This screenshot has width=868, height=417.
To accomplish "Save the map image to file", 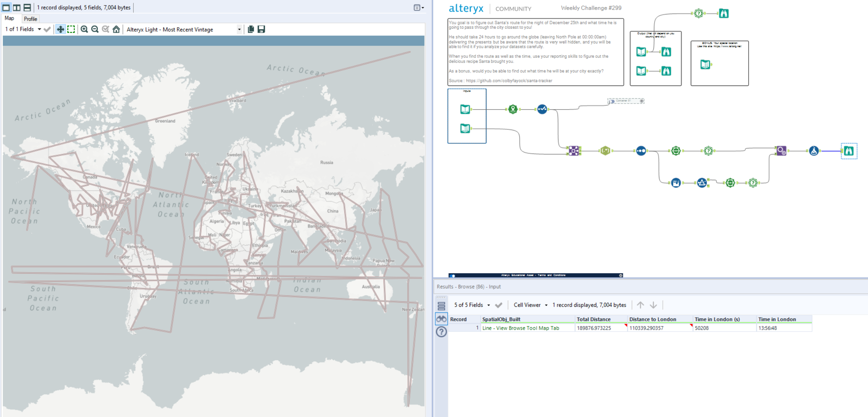I will pos(261,29).
